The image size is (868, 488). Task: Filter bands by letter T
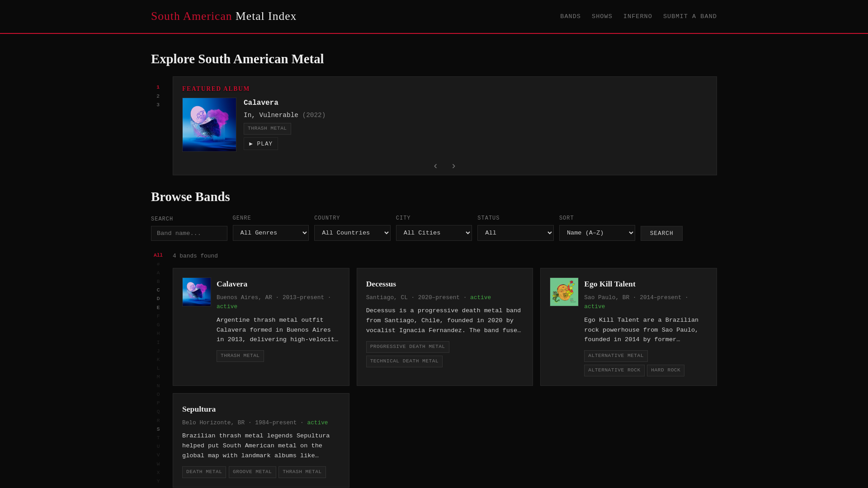click(158, 438)
